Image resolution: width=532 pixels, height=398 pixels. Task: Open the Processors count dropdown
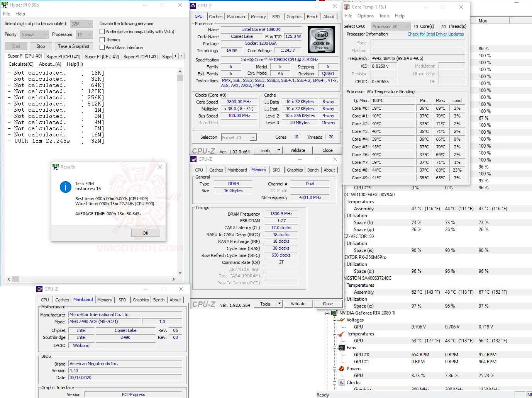coord(84,34)
